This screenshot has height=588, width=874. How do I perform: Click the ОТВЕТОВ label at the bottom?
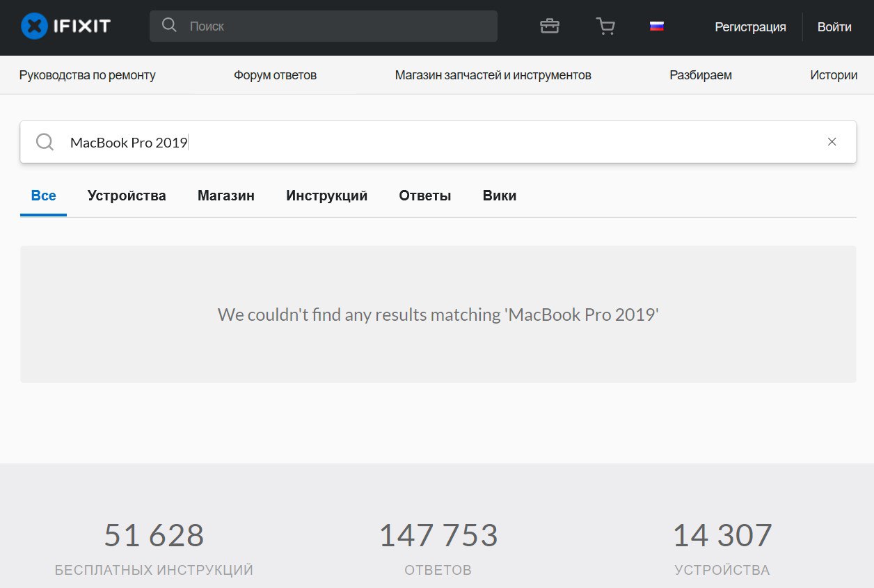point(438,570)
